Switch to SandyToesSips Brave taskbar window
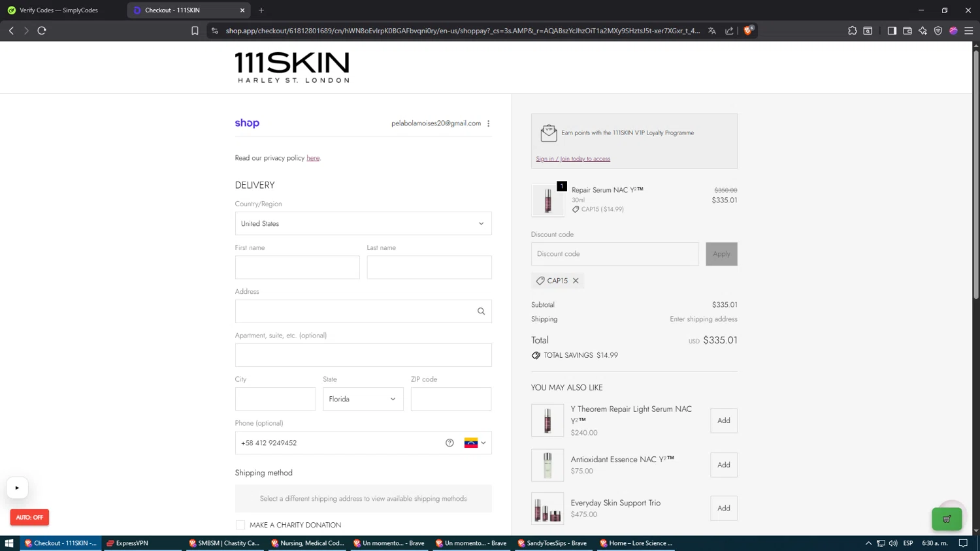Viewport: 980px width, 551px height. (553, 543)
